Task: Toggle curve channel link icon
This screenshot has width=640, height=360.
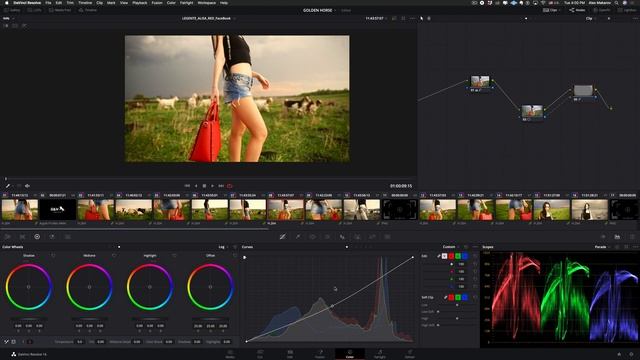Action: (438, 256)
